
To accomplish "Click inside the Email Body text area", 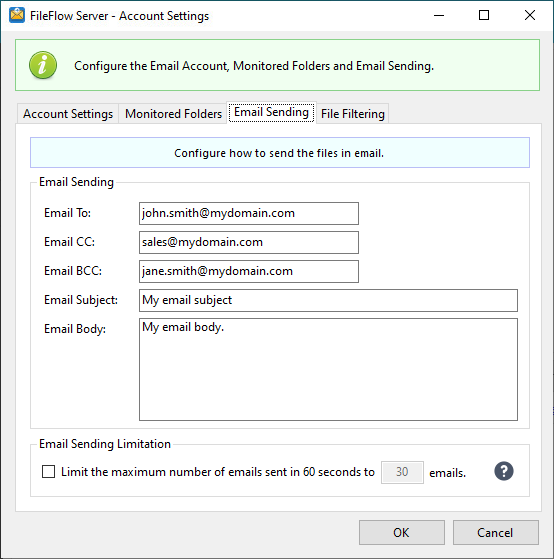I will 328,369.
